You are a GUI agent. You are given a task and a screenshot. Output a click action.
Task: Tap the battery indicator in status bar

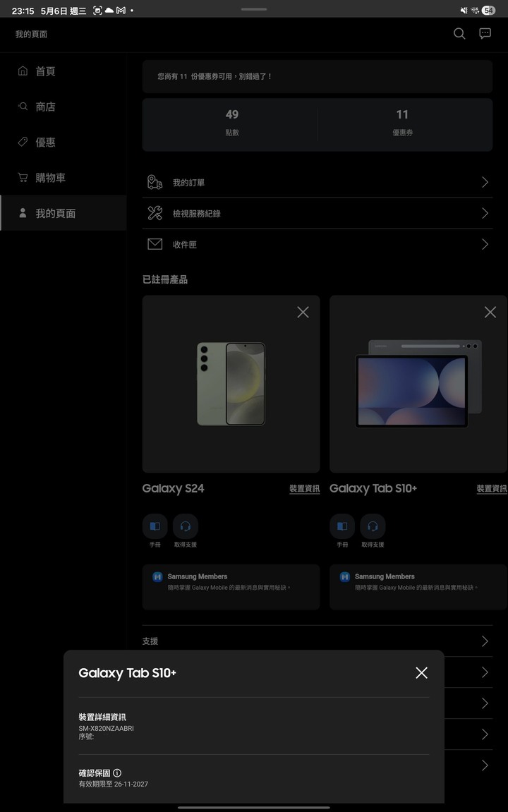pos(488,11)
